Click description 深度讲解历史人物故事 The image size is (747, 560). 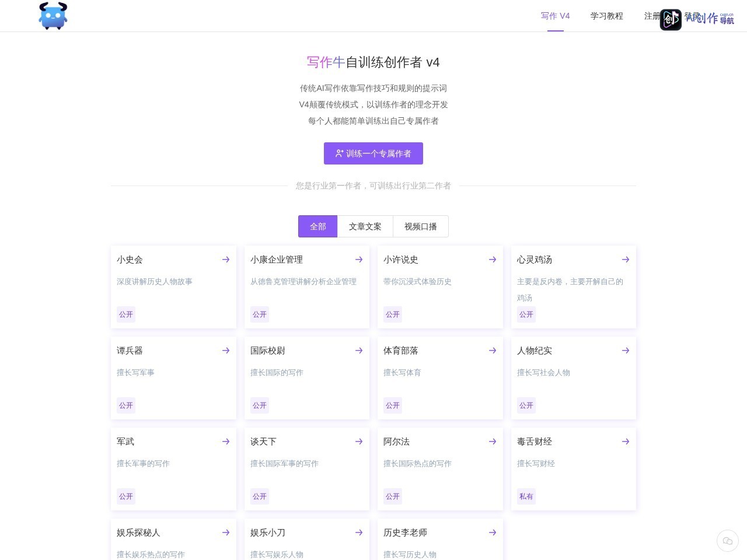[x=155, y=281]
